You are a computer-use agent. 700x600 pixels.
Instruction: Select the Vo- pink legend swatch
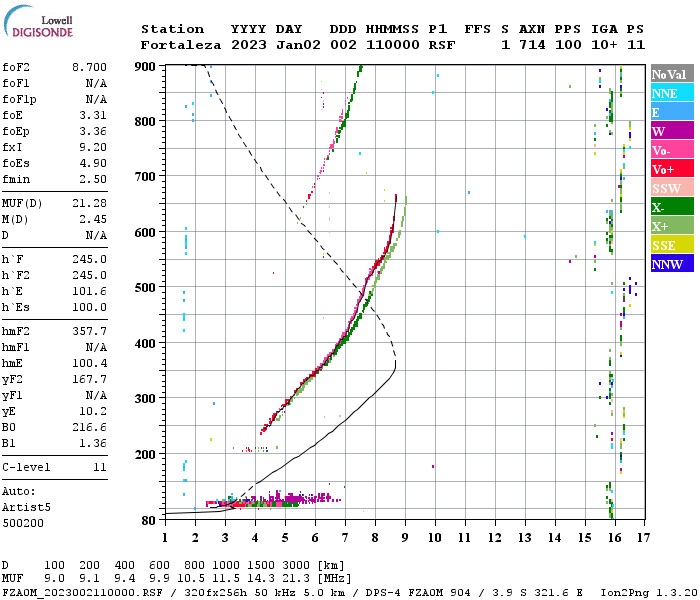[672, 150]
